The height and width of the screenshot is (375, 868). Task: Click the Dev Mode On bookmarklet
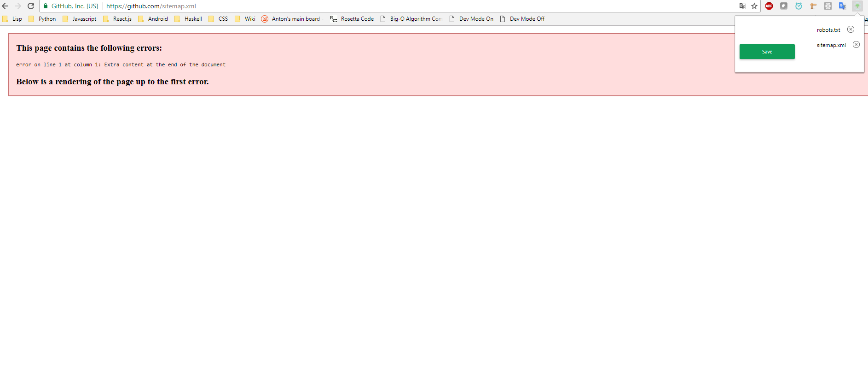[471, 19]
